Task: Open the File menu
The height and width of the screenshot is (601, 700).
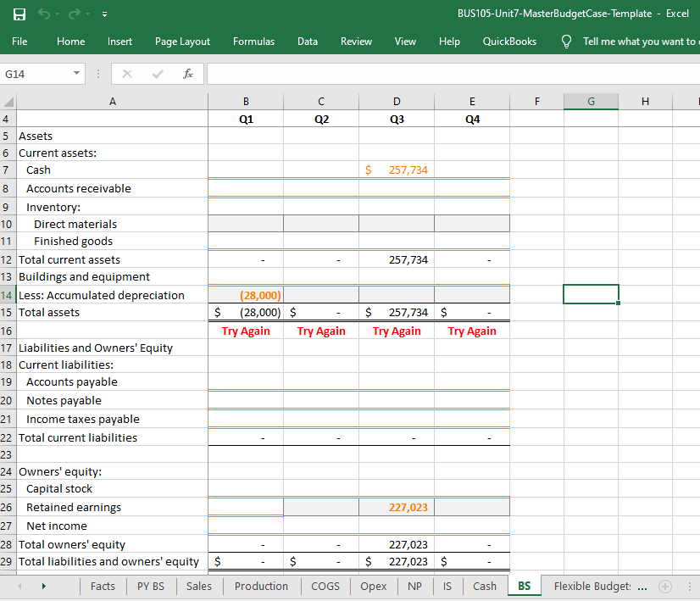Action: pyautogui.click(x=19, y=42)
